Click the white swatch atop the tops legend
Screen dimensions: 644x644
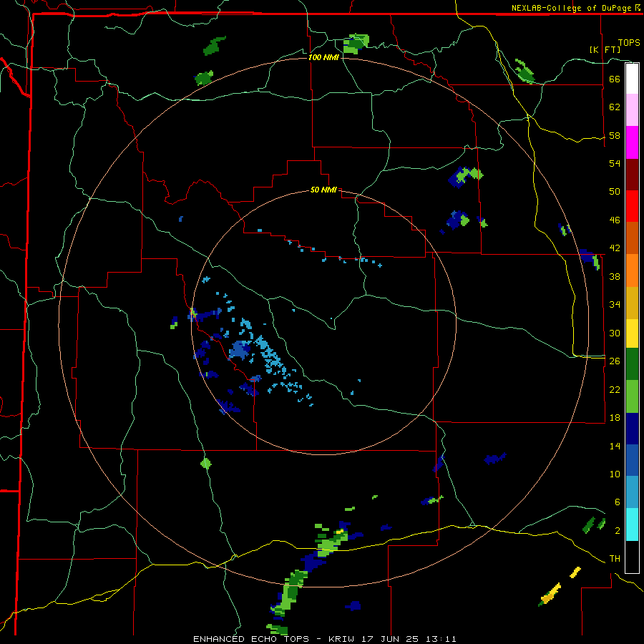632,79
